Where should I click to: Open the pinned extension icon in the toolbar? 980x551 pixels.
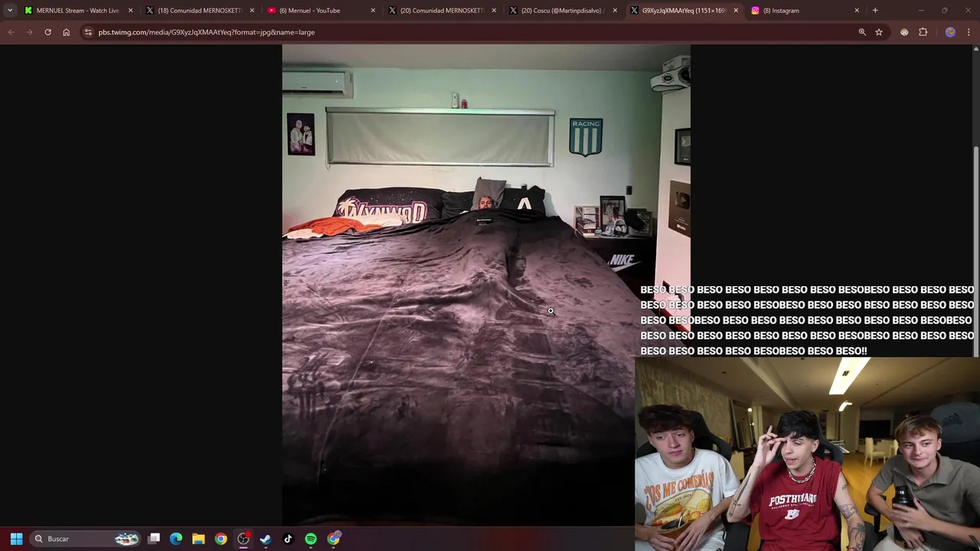[904, 32]
